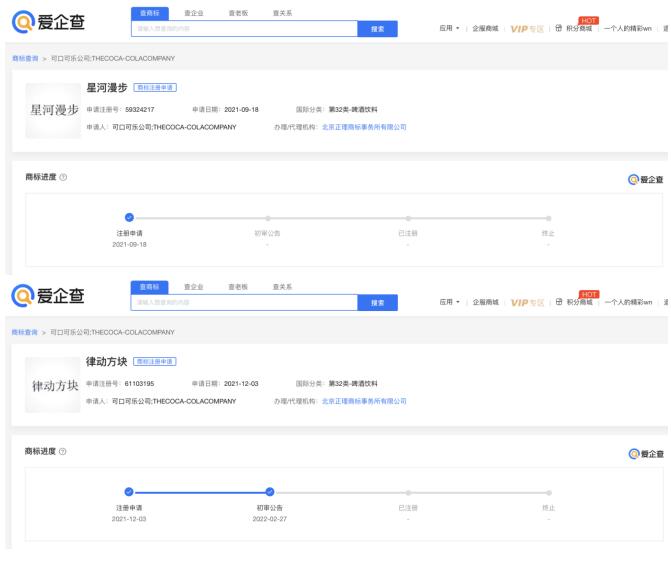Viewport: 671px width, 564px height.
Task: Click the checked 初审公告 node dated 2022-02-27
Action: (x=270, y=492)
